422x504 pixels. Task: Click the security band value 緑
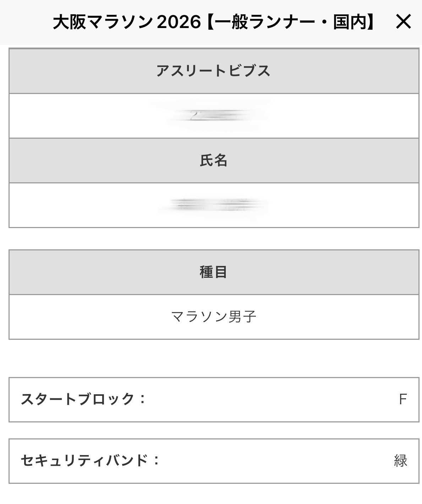pyautogui.click(x=401, y=461)
